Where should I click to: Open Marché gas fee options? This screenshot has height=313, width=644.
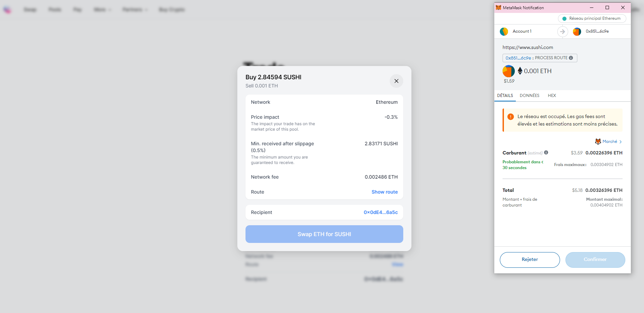coord(609,142)
